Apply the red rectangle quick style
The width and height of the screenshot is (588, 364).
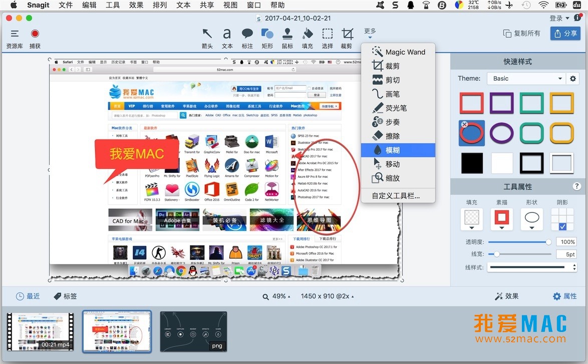[x=472, y=103]
